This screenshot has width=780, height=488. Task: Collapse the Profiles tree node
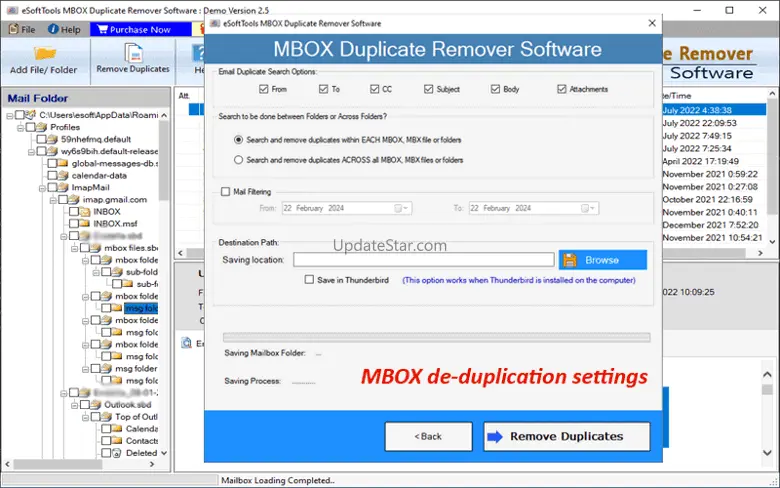[20, 128]
